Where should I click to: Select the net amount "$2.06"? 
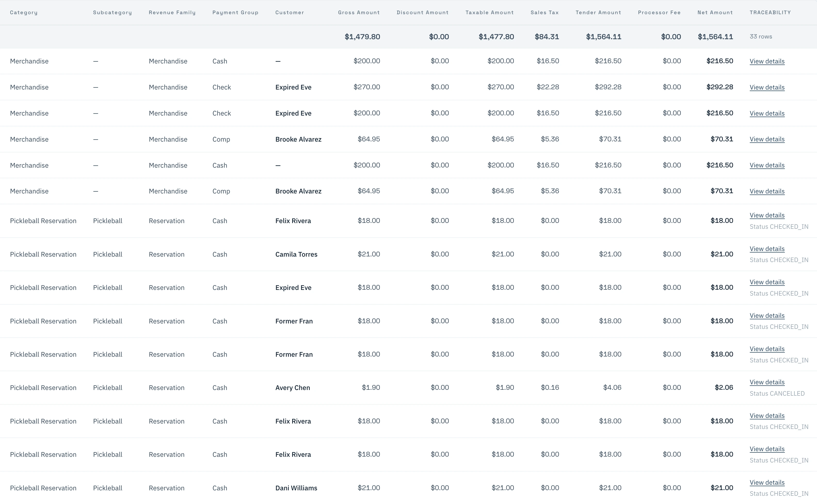(x=724, y=387)
